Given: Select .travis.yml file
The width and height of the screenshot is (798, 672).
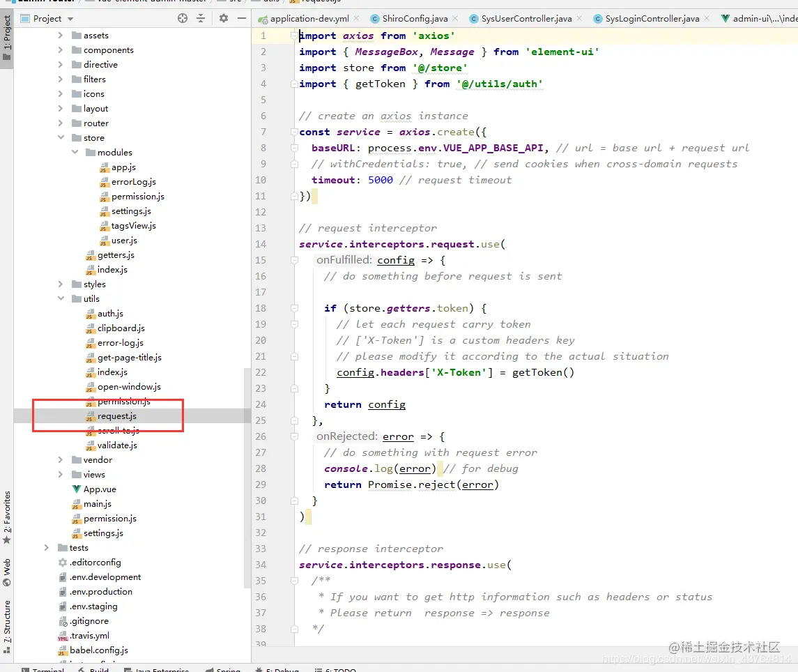Looking at the screenshot, I should click(x=89, y=636).
